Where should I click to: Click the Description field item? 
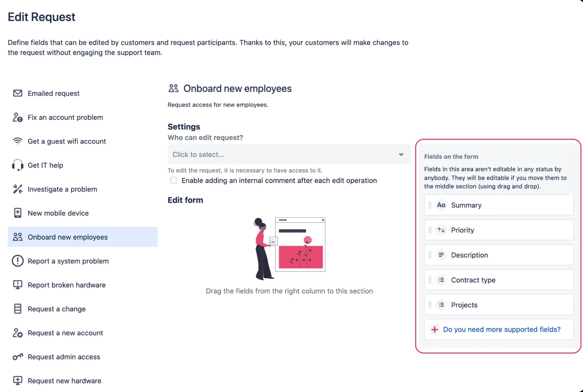pyautogui.click(x=498, y=255)
